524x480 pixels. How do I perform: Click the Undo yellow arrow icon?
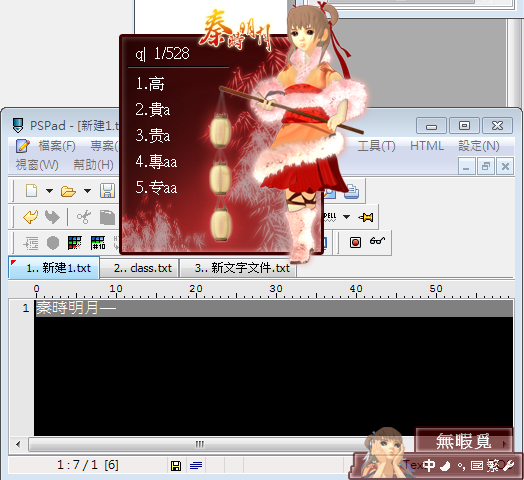tap(30, 217)
